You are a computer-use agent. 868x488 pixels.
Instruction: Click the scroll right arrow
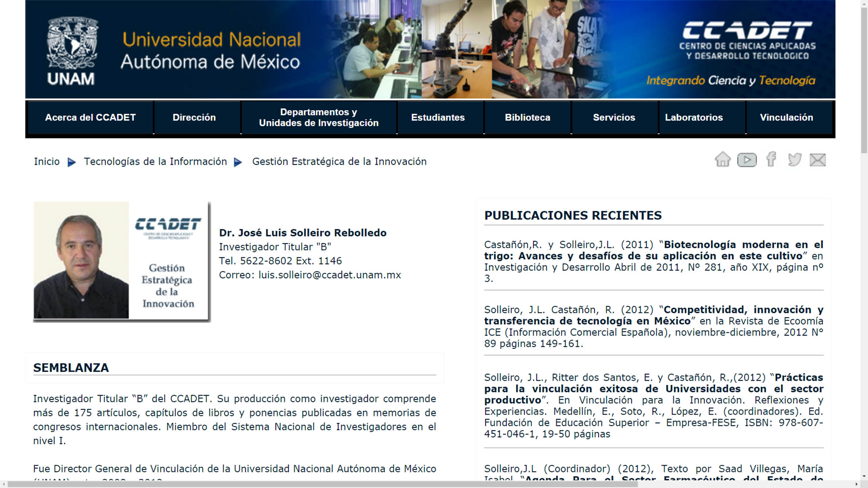pos(857,484)
